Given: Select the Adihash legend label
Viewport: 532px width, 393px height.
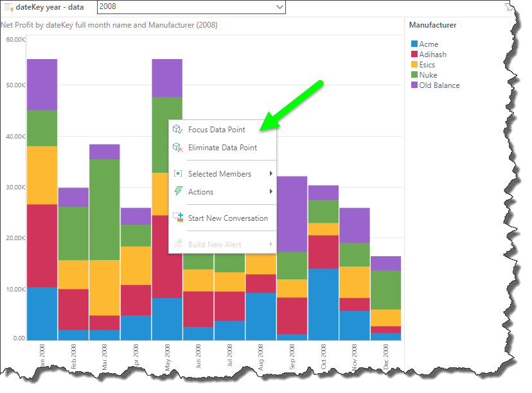Looking at the screenshot, I should pyautogui.click(x=432, y=55).
